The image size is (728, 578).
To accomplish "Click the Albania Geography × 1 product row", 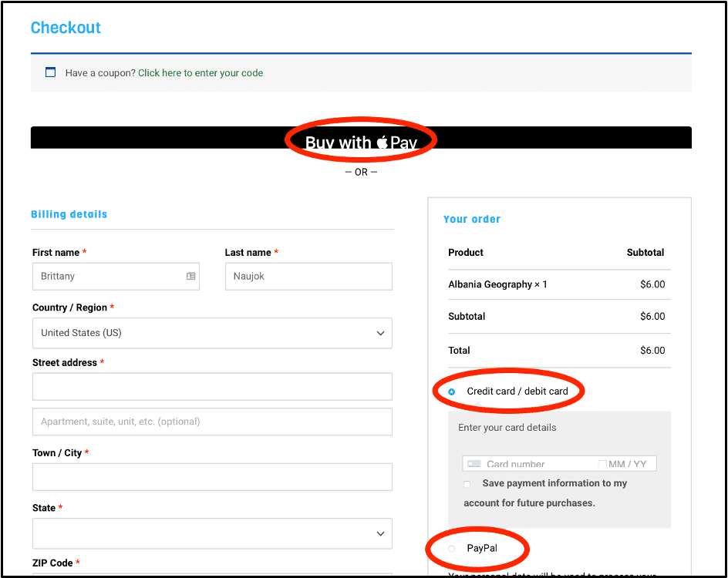I will coord(559,284).
